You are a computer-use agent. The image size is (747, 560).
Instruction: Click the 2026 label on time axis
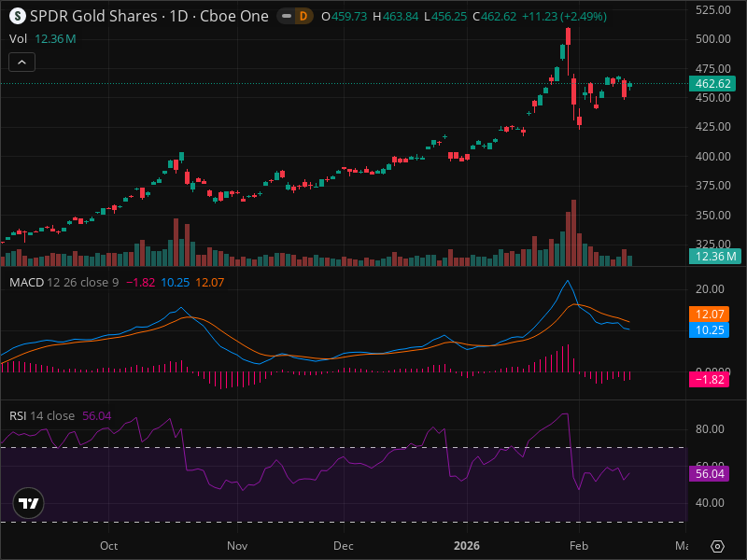point(467,546)
